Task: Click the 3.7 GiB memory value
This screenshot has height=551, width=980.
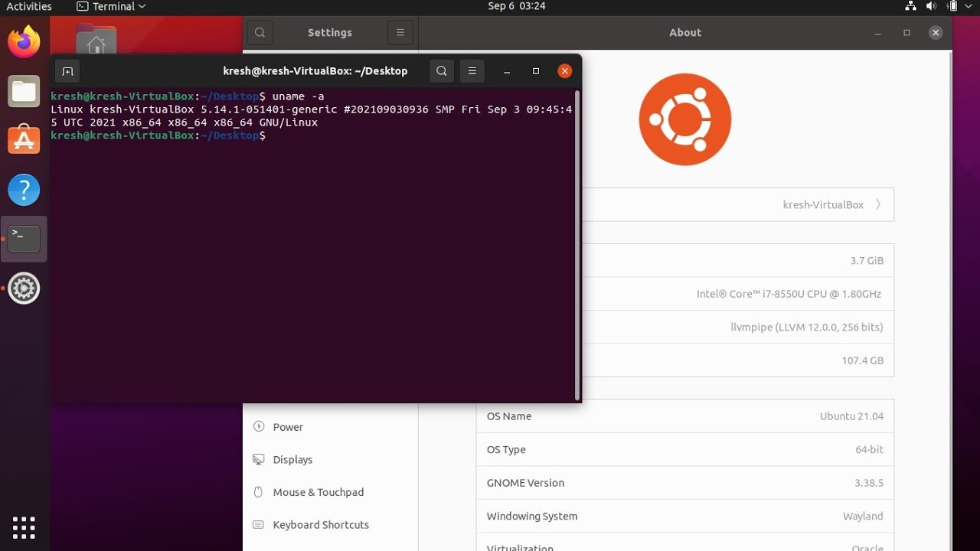Action: pos(867,261)
